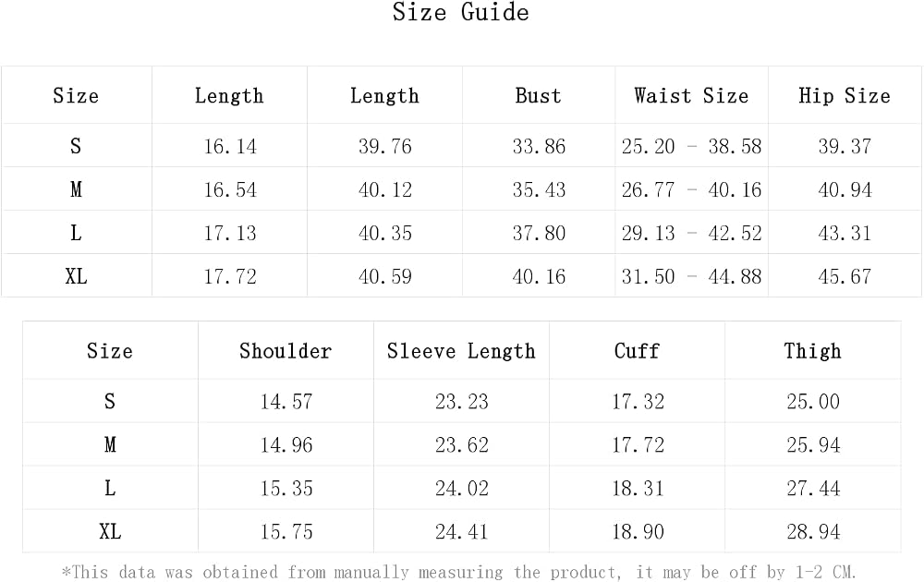Click the Hip Size header

845,95
